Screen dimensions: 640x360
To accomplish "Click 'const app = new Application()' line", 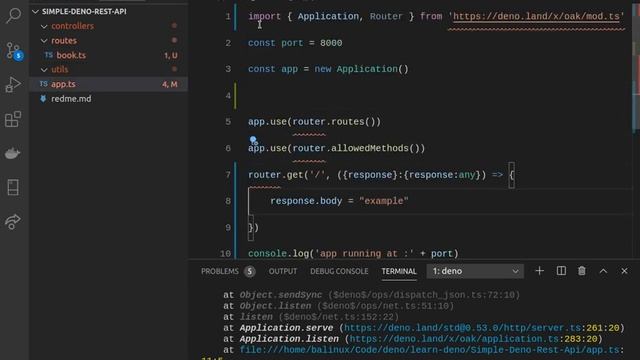I will tap(328, 69).
